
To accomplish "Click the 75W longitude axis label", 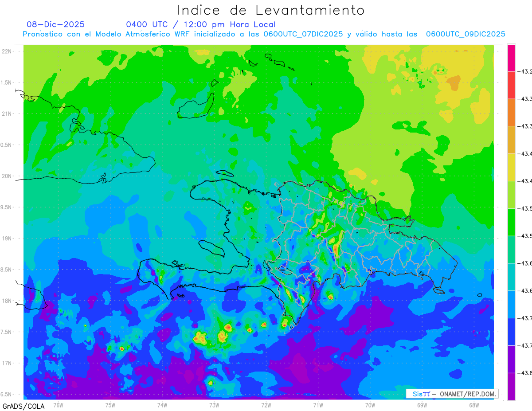I will [x=110, y=405].
